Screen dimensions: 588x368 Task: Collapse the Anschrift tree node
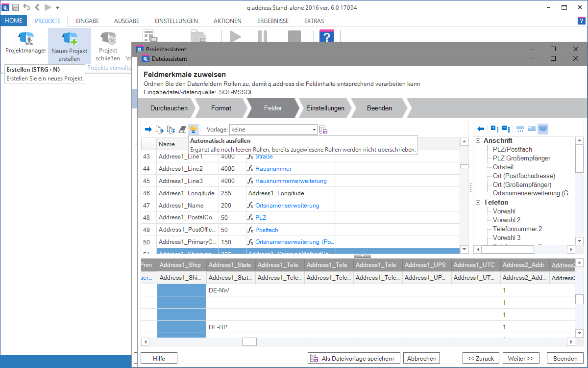click(x=478, y=141)
